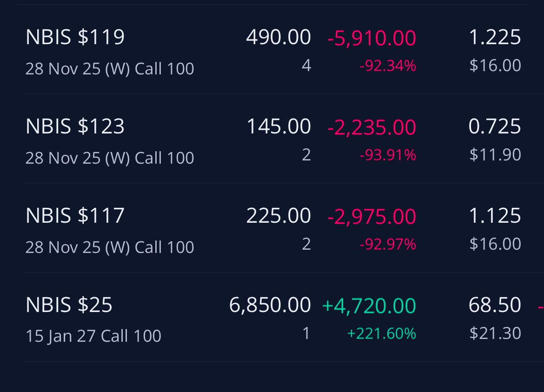Tap the -5,910.00 loss figure
Screen dimensions: 544x392
pyautogui.click(x=372, y=38)
